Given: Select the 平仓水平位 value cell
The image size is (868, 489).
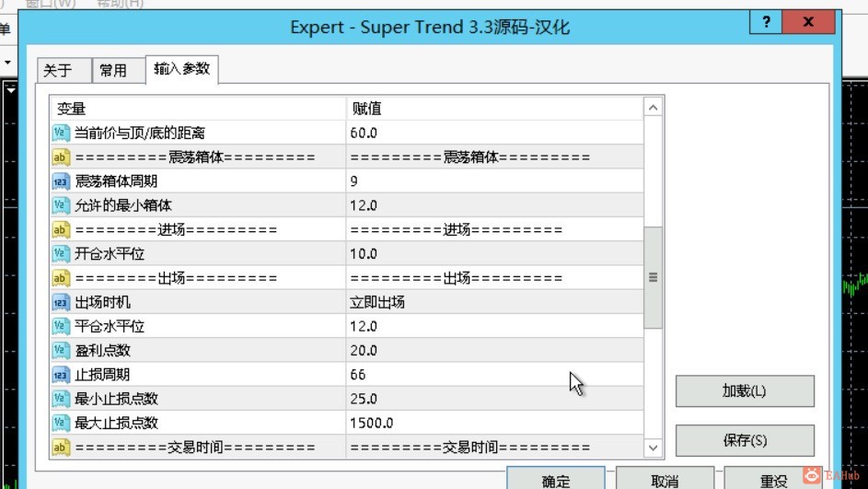Looking at the screenshot, I should pyautogui.click(x=495, y=326).
